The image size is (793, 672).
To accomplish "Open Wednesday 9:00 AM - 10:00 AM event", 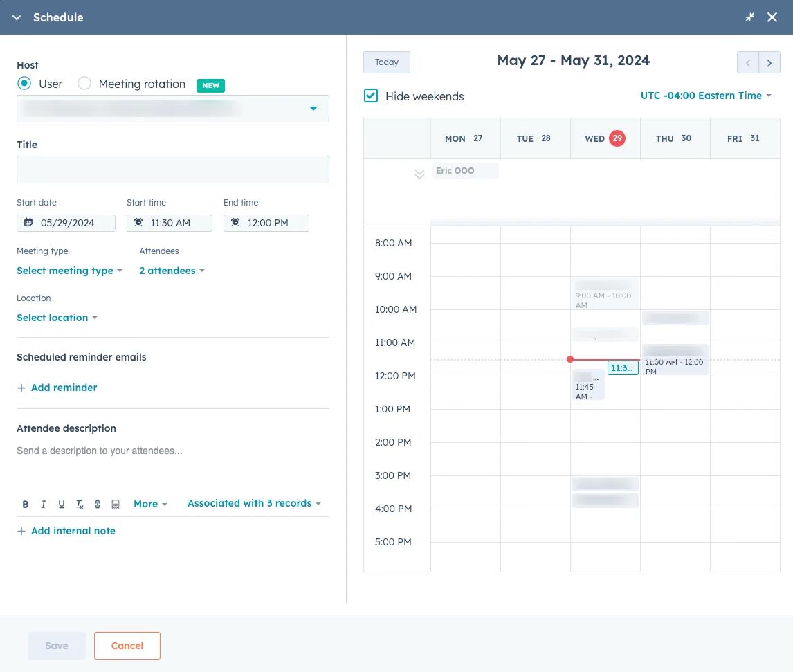I will (x=605, y=293).
